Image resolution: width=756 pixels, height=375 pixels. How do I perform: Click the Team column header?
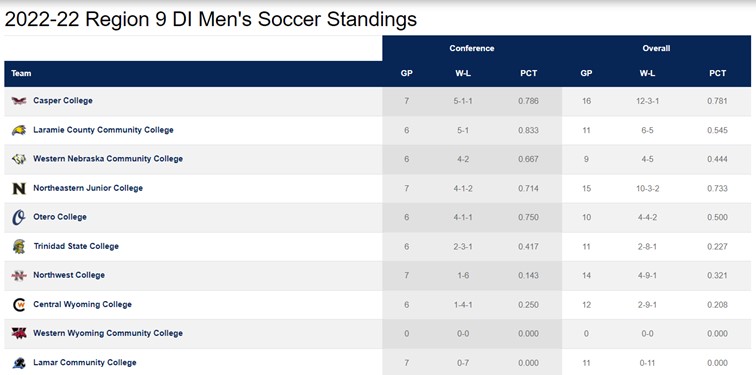pyautogui.click(x=21, y=74)
